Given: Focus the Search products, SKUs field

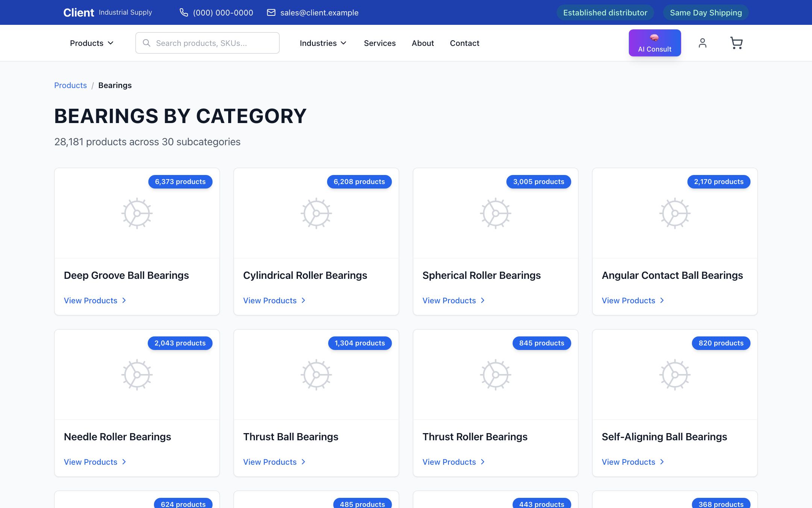Looking at the screenshot, I should [207, 43].
